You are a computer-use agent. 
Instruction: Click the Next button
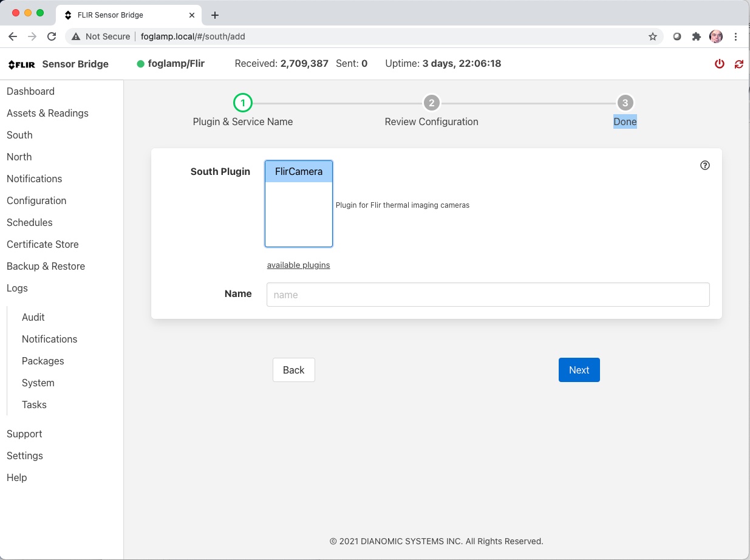579,370
